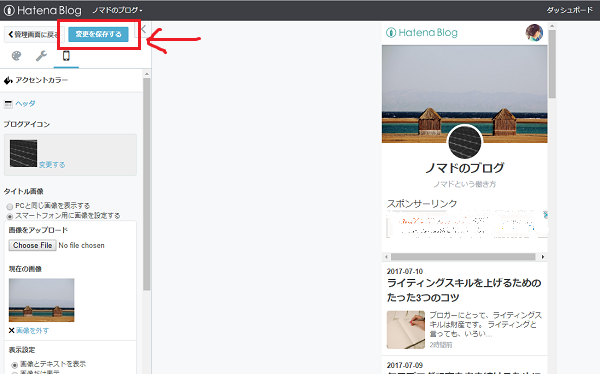Open ダッシュボード in the top bar
Screen dimensions: 600x374
click(569, 10)
